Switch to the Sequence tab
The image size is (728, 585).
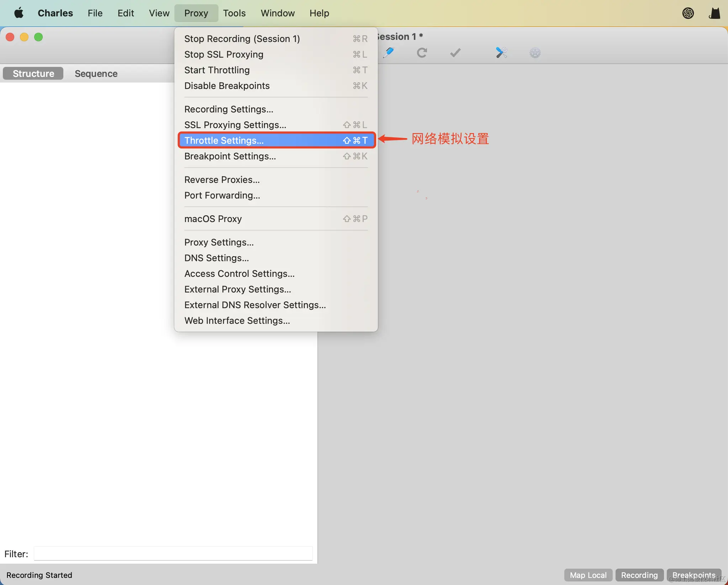[96, 74]
